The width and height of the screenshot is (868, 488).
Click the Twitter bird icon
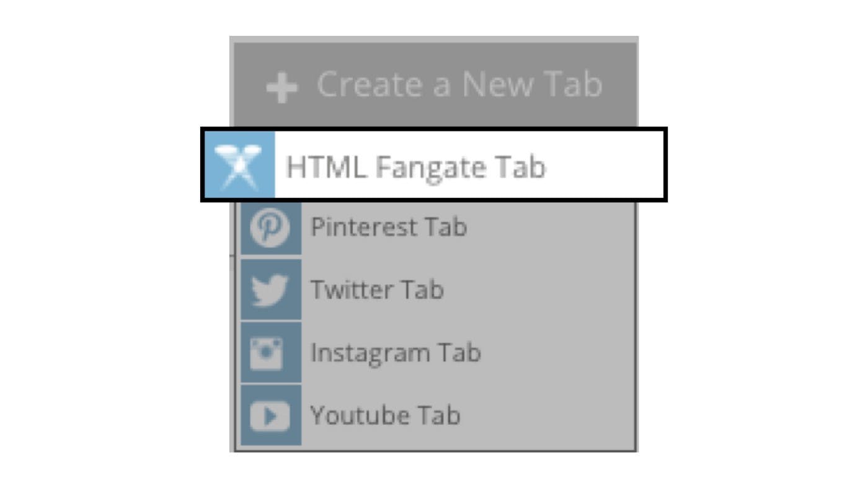click(270, 290)
